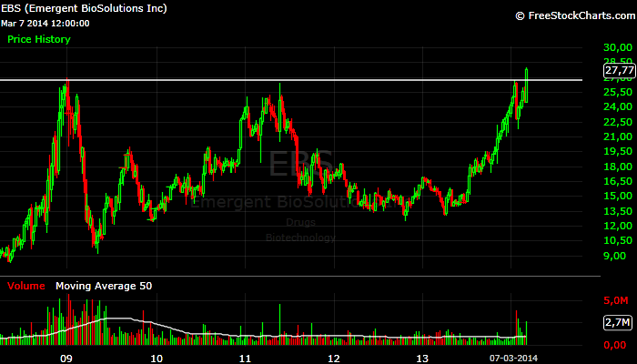637x364 pixels.
Task: Click the 24,00 price axis label
Action: 618,106
